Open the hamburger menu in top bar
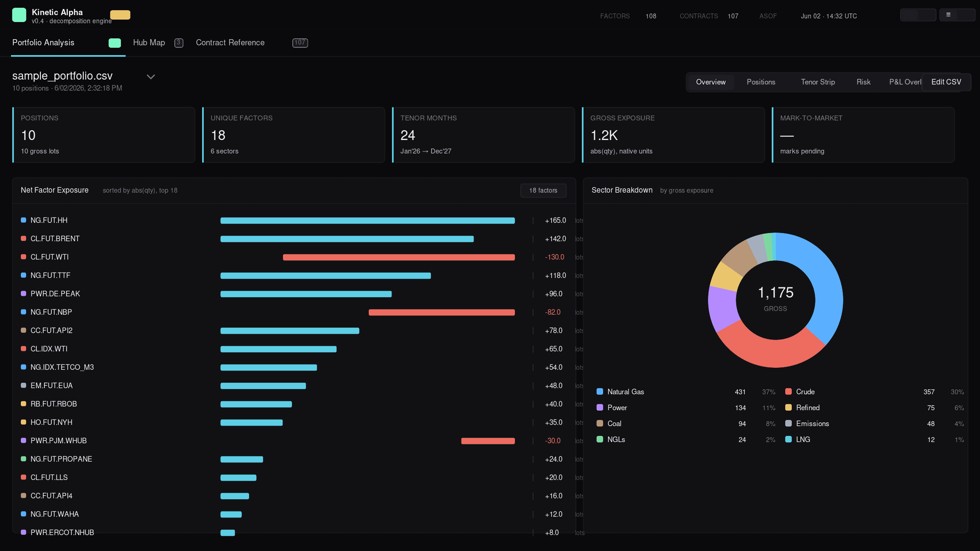 (957, 15)
